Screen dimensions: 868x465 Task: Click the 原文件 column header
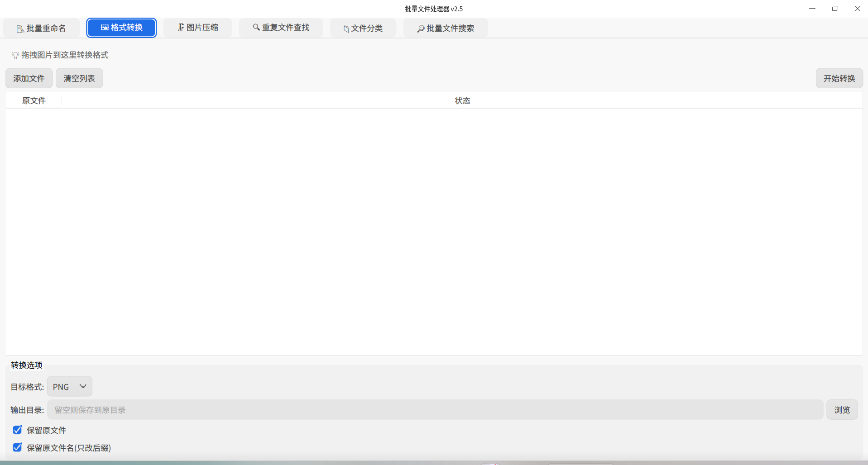point(34,100)
